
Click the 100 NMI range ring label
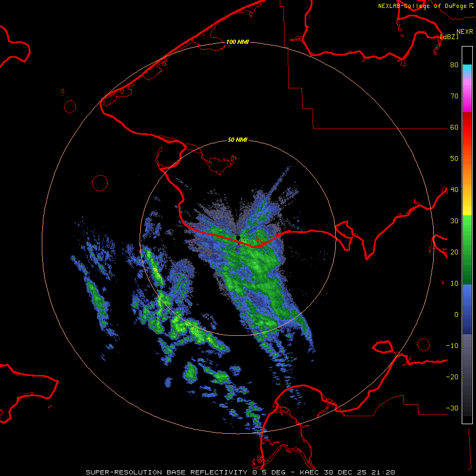point(237,42)
